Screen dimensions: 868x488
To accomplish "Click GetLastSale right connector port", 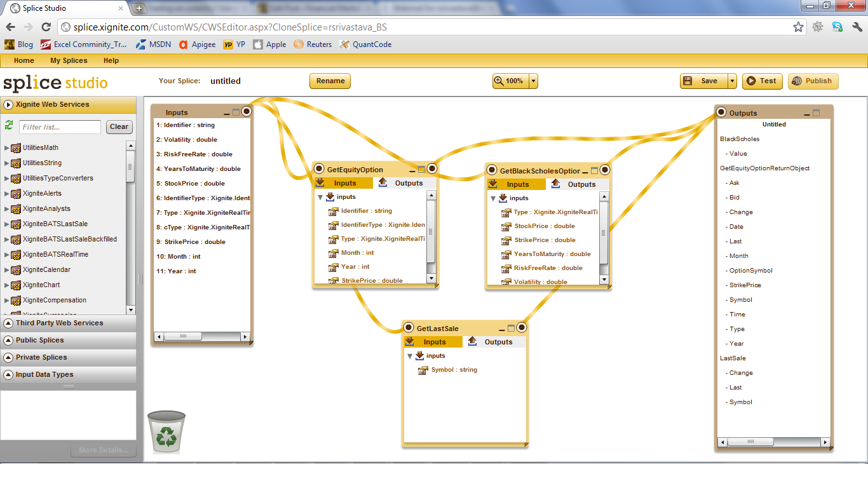I will (x=522, y=327).
